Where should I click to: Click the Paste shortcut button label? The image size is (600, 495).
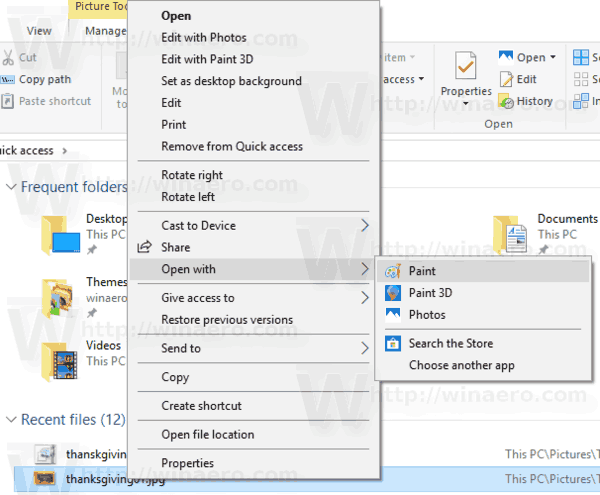55,101
